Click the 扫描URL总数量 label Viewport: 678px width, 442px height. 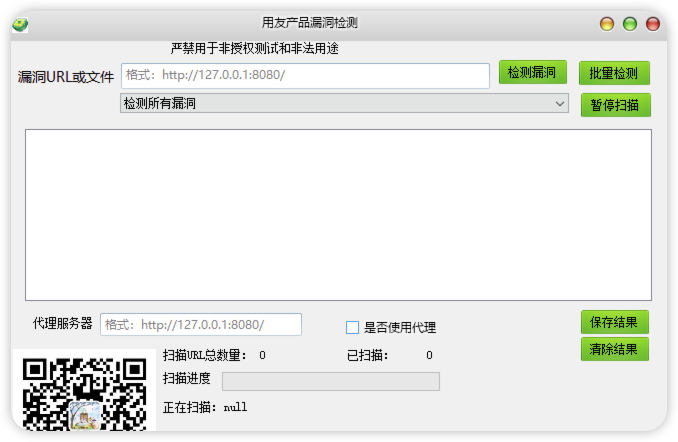click(205, 356)
